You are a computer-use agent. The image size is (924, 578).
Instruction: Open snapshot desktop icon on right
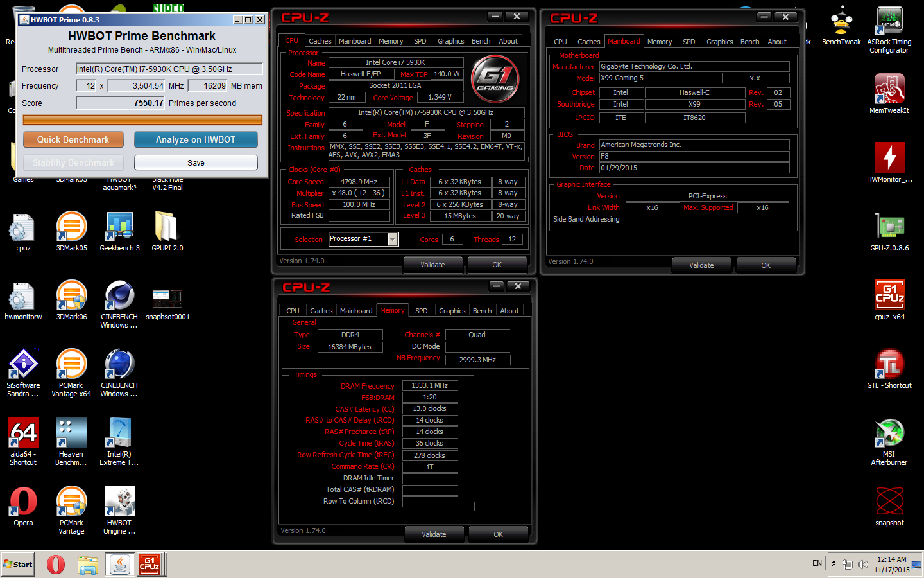[889, 506]
